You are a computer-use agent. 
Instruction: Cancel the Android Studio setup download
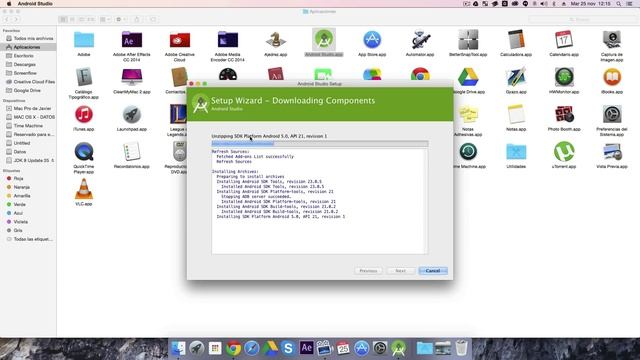pos(433,271)
